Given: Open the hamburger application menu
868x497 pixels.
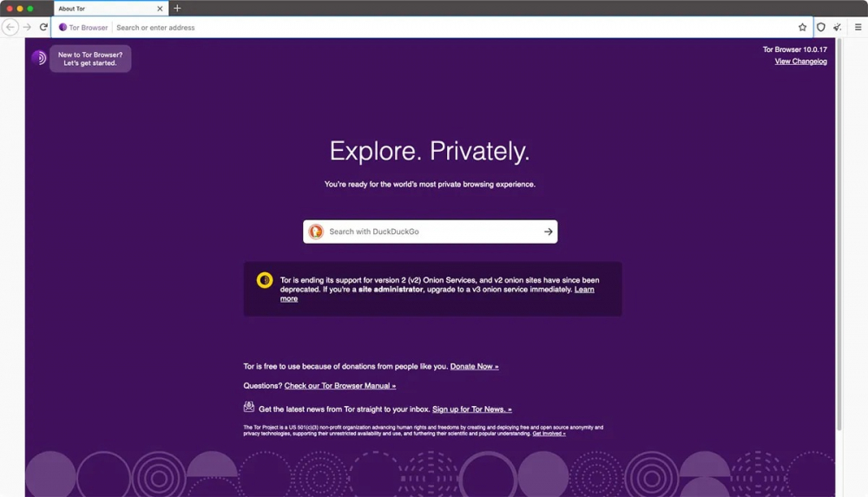Looking at the screenshot, I should [x=858, y=28].
